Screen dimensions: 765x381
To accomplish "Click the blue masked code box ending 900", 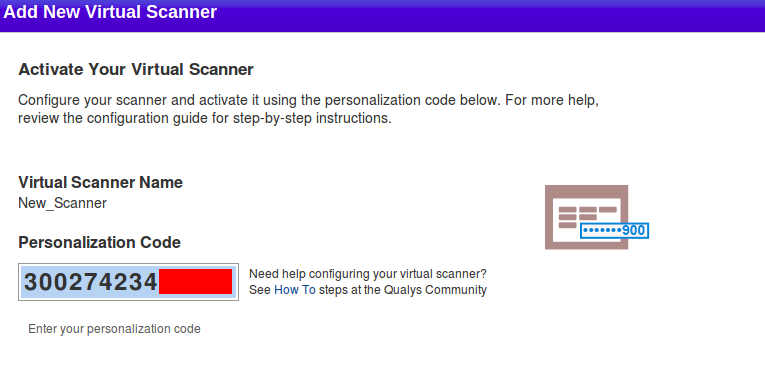I will coord(614,230).
